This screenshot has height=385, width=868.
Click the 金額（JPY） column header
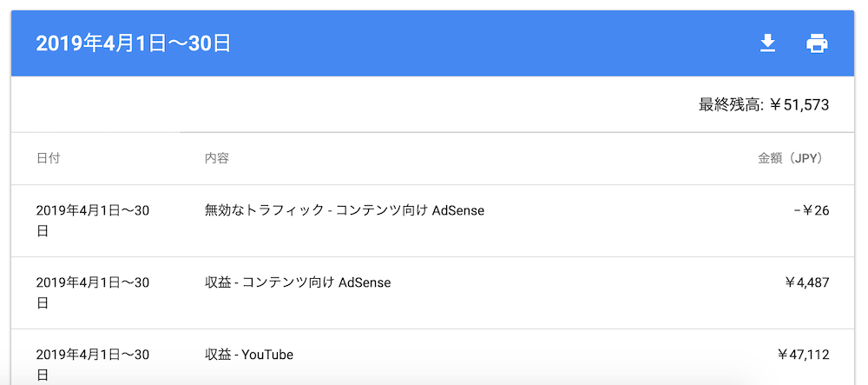coord(793,158)
